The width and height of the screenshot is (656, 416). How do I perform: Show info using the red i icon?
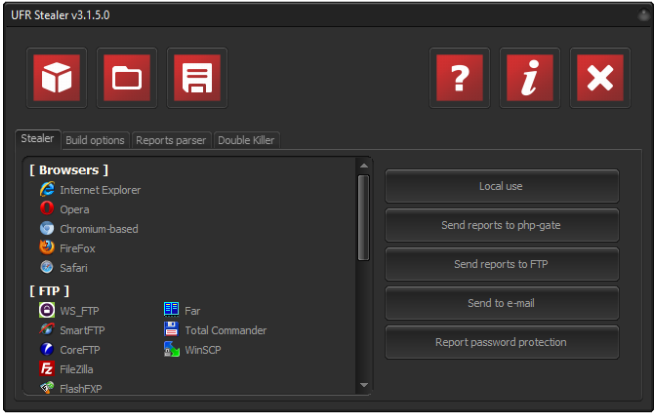(530, 78)
